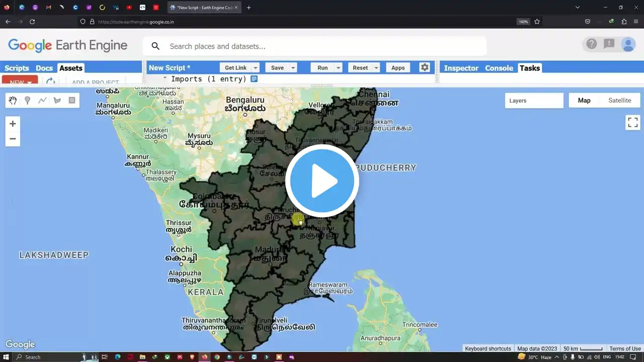Screen dimensions: 644x362
Task: Open the NEW asset dropdown
Action: tap(20, 80)
